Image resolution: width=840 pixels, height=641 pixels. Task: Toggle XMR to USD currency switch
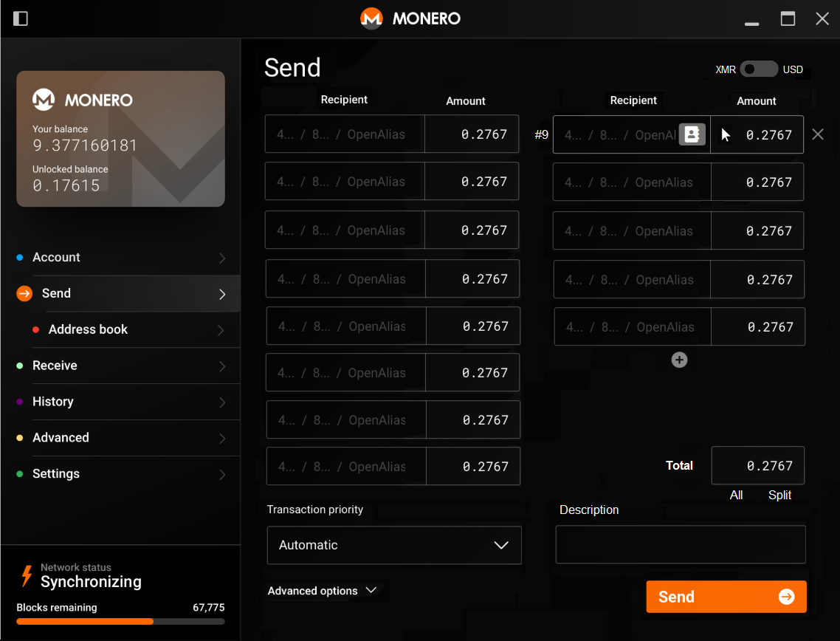coord(759,69)
